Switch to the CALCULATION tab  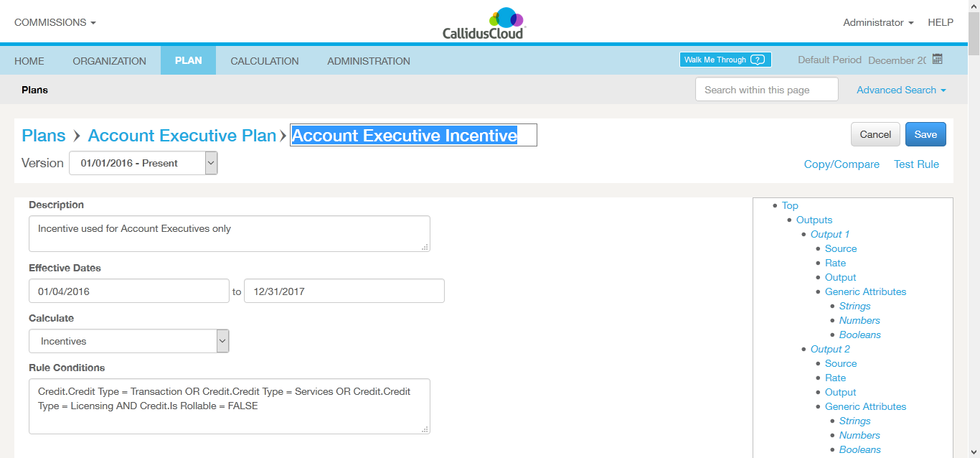265,61
